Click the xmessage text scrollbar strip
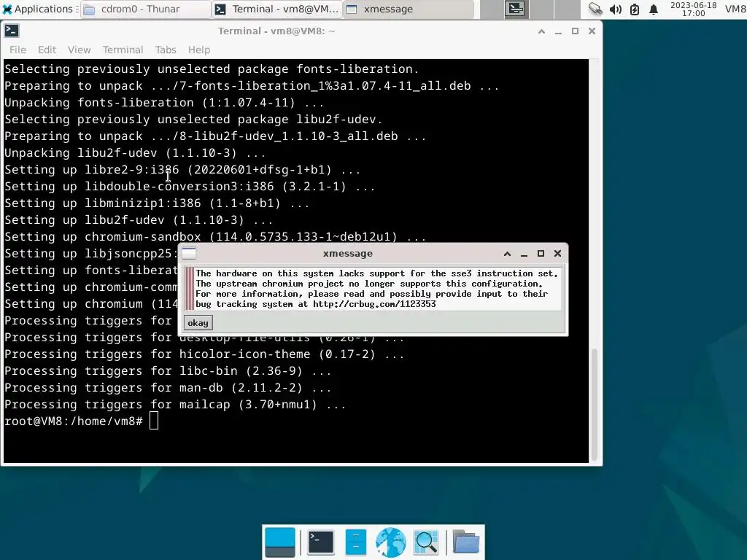Screen dimensions: 747x560 190,289
